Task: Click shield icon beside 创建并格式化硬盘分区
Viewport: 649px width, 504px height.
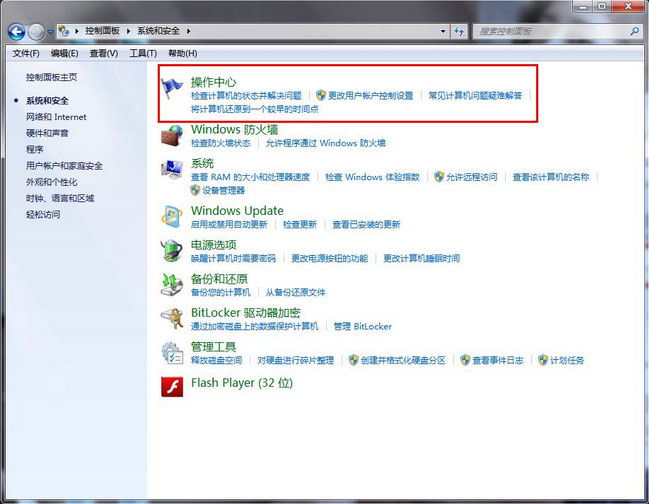Action: [353, 360]
